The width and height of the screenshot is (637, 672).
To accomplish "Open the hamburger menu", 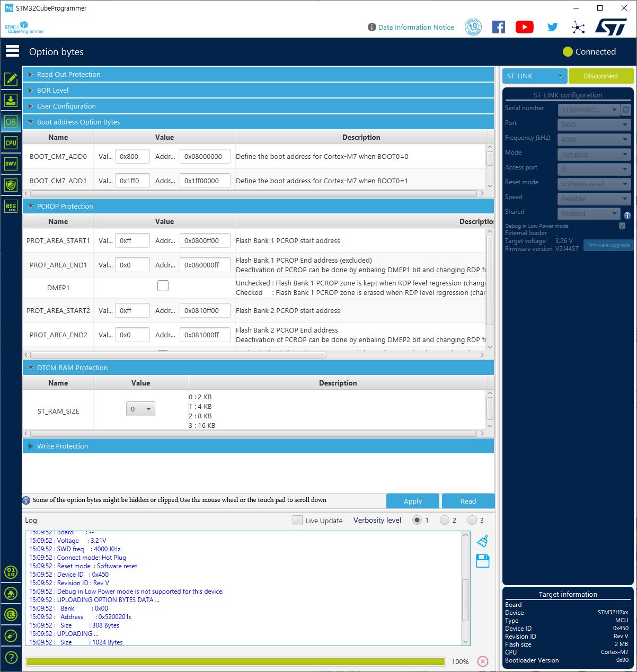I will (x=12, y=51).
